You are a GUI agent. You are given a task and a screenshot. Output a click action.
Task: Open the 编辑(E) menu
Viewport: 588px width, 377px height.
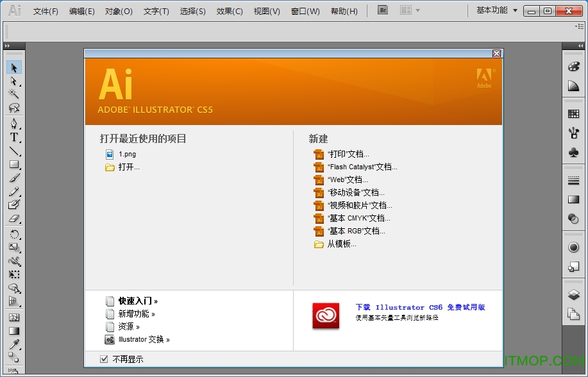pos(81,12)
